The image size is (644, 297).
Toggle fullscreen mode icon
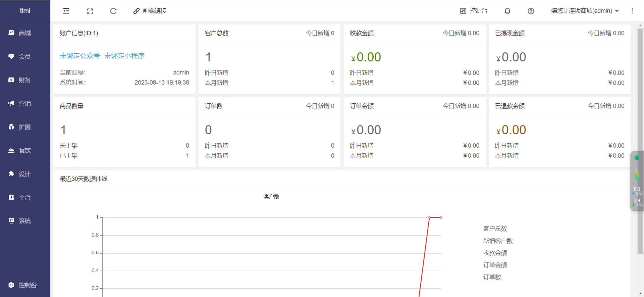click(x=90, y=11)
